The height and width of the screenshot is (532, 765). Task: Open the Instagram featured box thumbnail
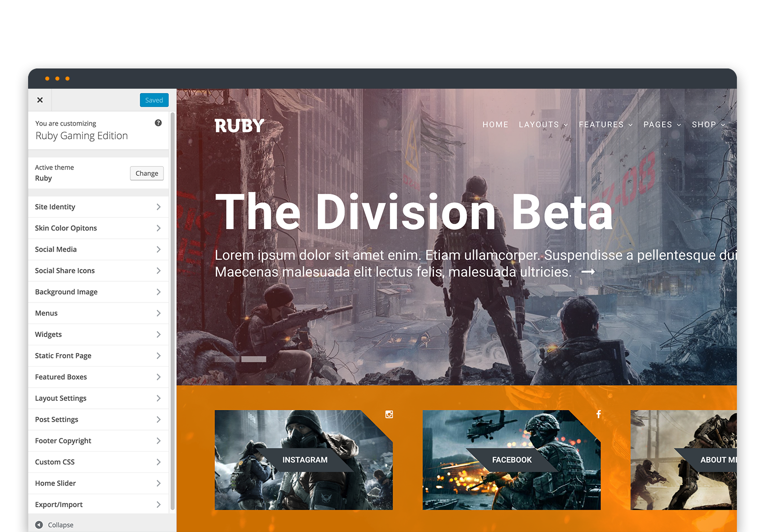click(304, 460)
